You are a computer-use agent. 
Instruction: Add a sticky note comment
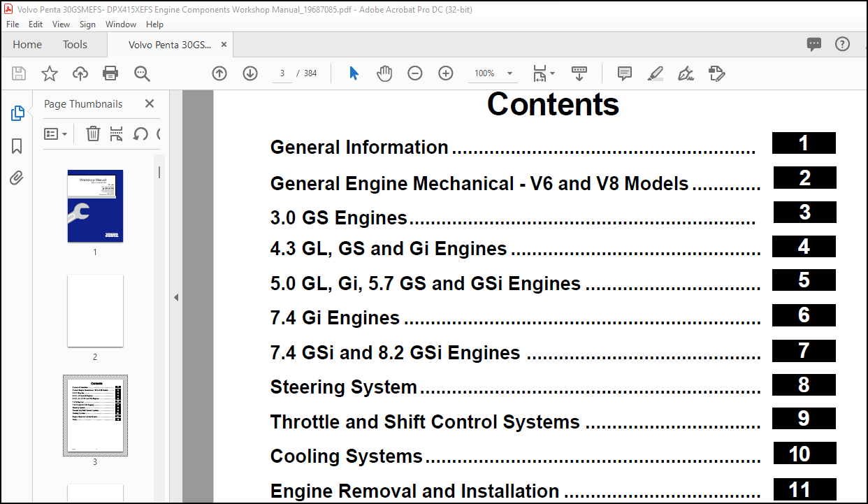(625, 73)
